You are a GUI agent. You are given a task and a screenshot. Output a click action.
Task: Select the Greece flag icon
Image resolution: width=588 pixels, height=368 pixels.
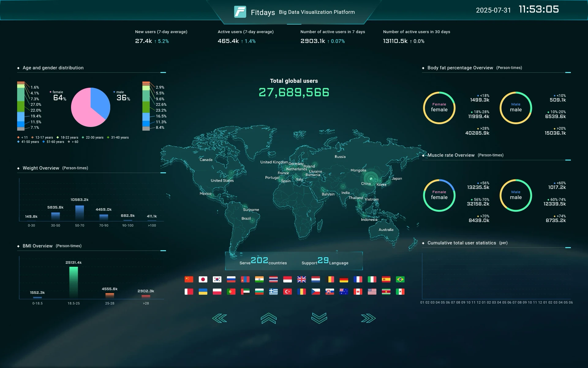[273, 292]
